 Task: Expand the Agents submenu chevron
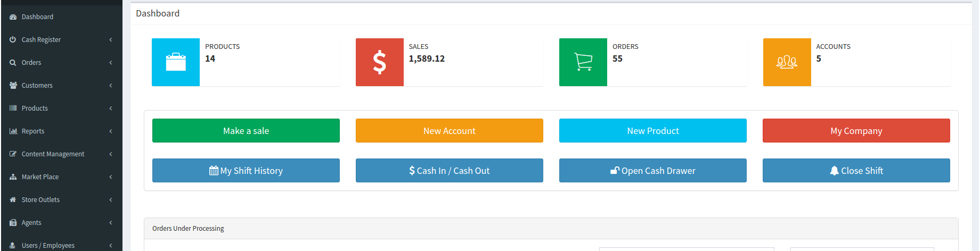coord(111,223)
